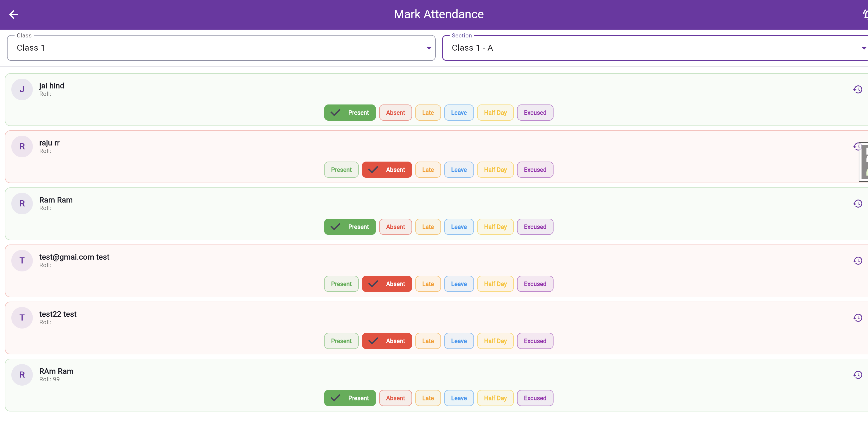This screenshot has width=868, height=426.
Task: Mark RAm Ram roll 99 as Absent
Action: (x=395, y=398)
